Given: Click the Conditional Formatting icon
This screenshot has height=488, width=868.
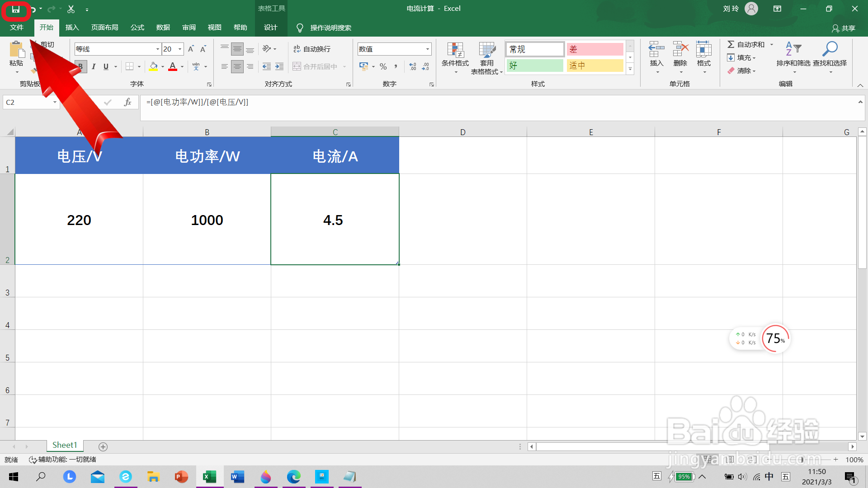Looking at the screenshot, I should click(455, 51).
